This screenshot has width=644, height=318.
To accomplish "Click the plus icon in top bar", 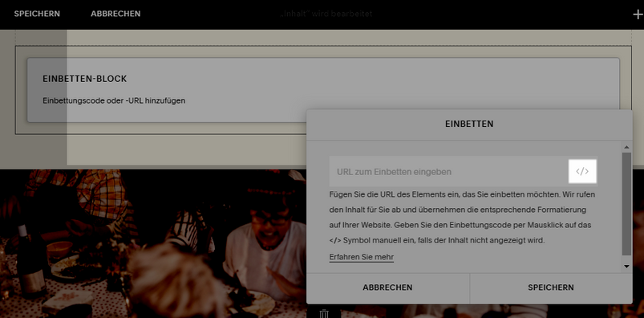I will (638, 14).
